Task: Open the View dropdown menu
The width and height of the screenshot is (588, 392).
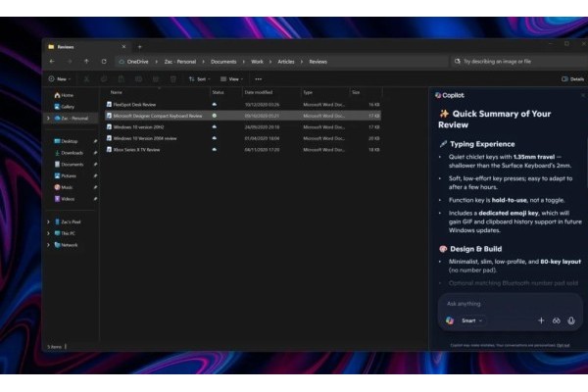Action: [x=231, y=79]
